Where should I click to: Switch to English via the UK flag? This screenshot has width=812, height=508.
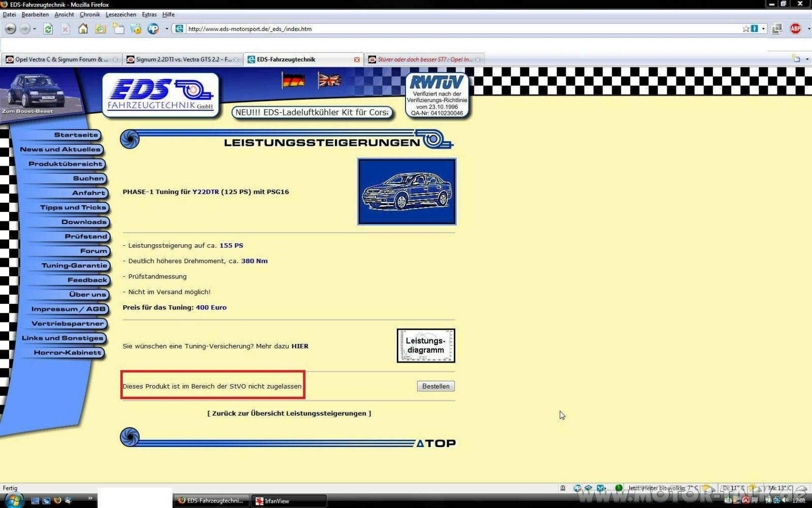point(329,80)
